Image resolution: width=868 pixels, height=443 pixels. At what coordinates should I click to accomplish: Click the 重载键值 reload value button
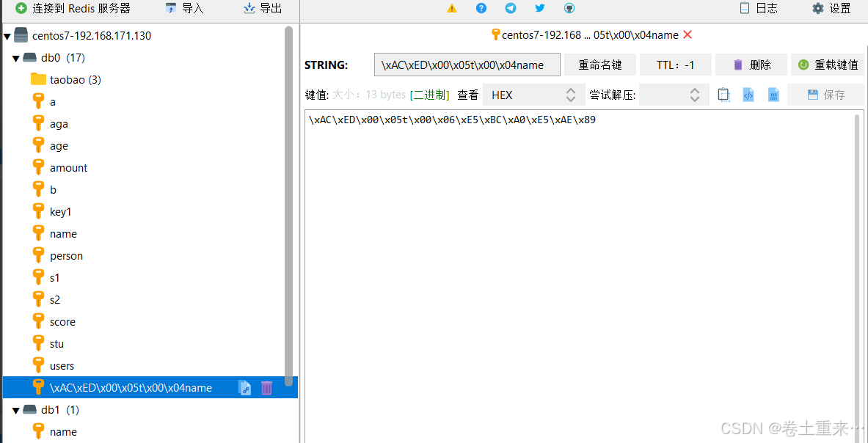[x=828, y=65]
